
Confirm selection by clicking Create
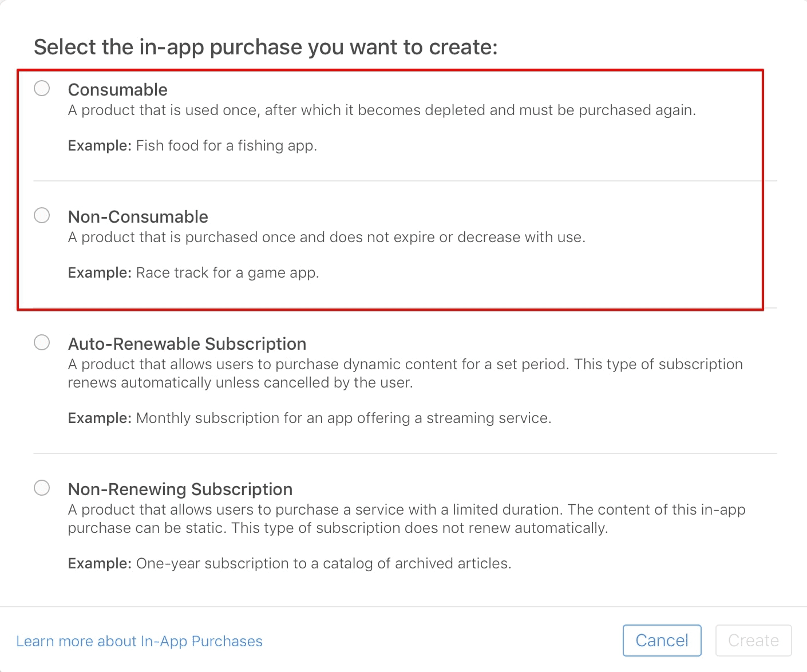[753, 641]
